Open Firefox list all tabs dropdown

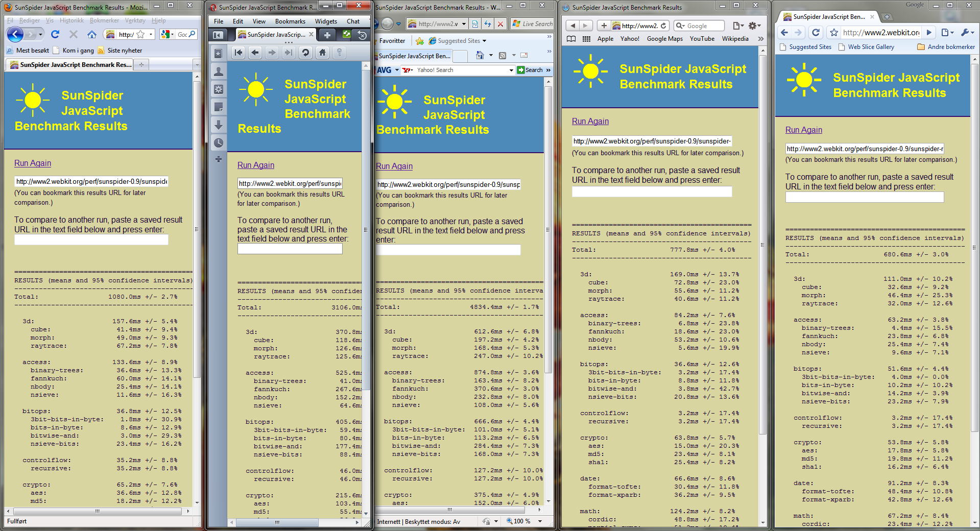(197, 64)
